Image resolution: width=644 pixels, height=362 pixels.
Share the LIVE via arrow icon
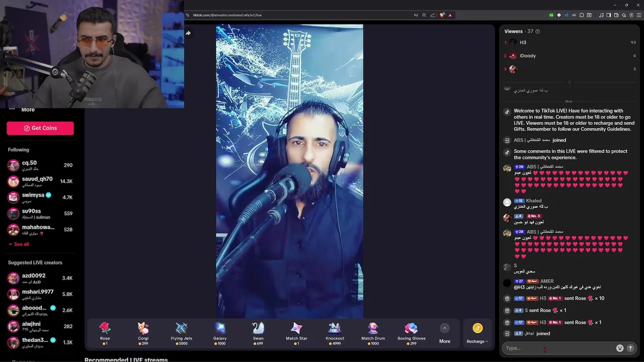[188, 33]
